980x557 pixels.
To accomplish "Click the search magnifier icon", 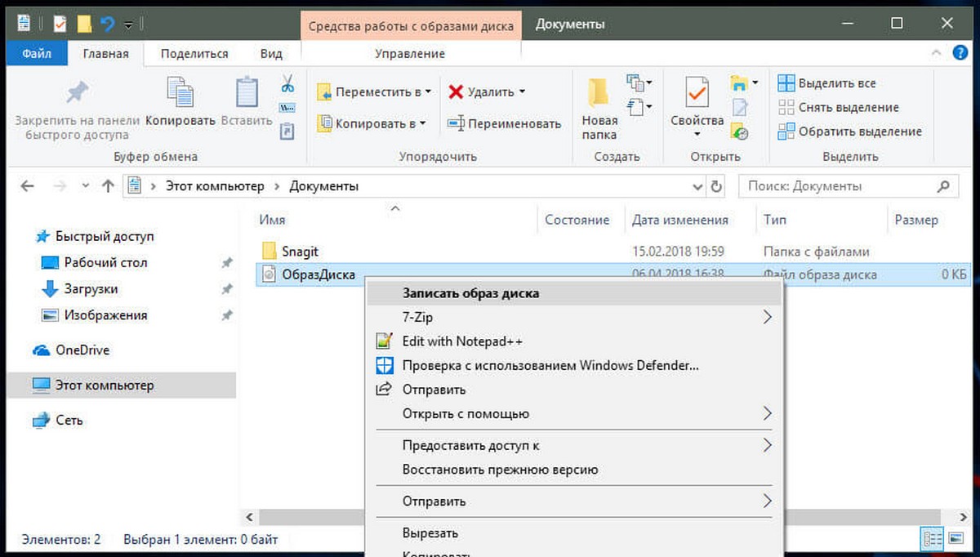I will coord(943,186).
